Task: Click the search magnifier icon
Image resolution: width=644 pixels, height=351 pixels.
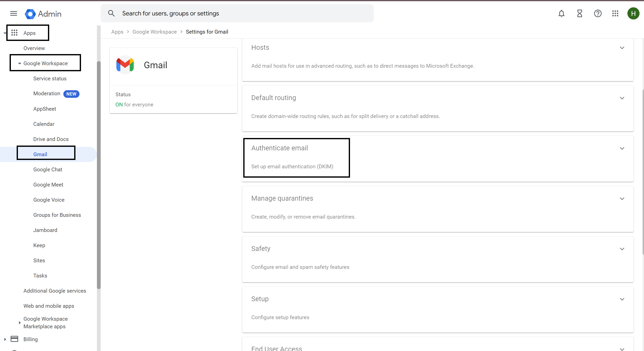Action: pyautogui.click(x=111, y=13)
